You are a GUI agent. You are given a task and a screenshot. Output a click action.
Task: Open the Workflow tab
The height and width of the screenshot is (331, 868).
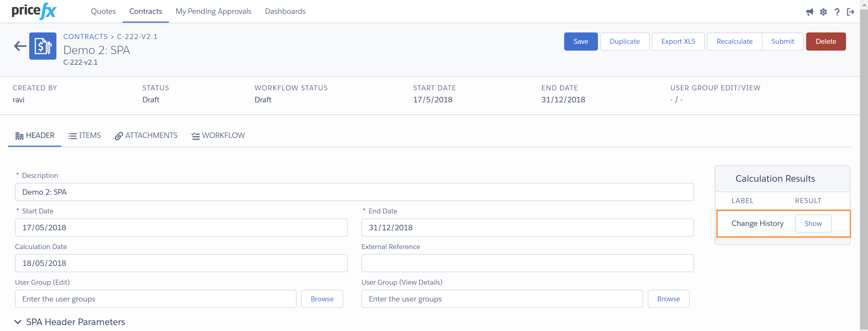click(x=218, y=136)
